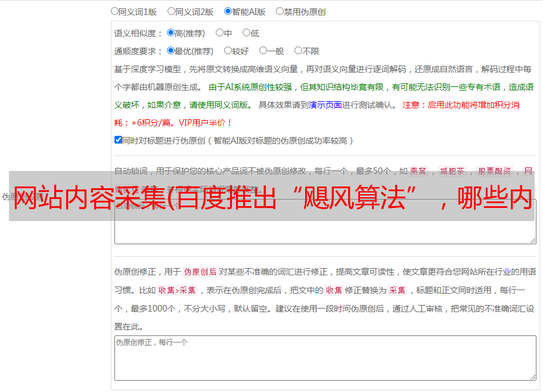The height and width of the screenshot is (392, 543).
Task: Open the 演示页面 link
Action: (x=325, y=105)
